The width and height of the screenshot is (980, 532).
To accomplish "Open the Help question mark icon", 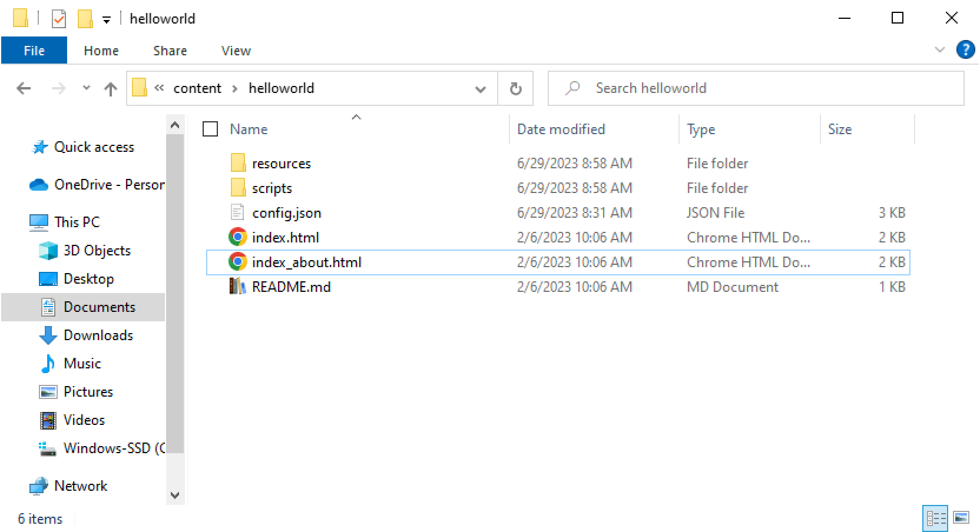I will tap(965, 50).
